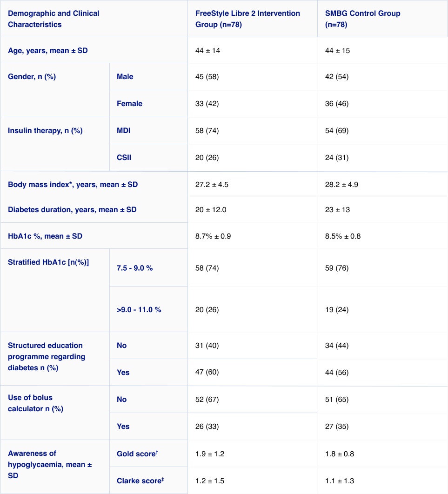Click the Male gender sub-label

tap(125, 77)
